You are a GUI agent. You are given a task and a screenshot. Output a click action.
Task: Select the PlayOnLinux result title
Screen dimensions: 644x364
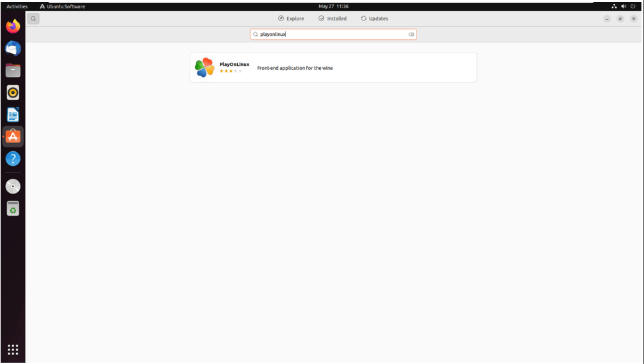coord(234,65)
